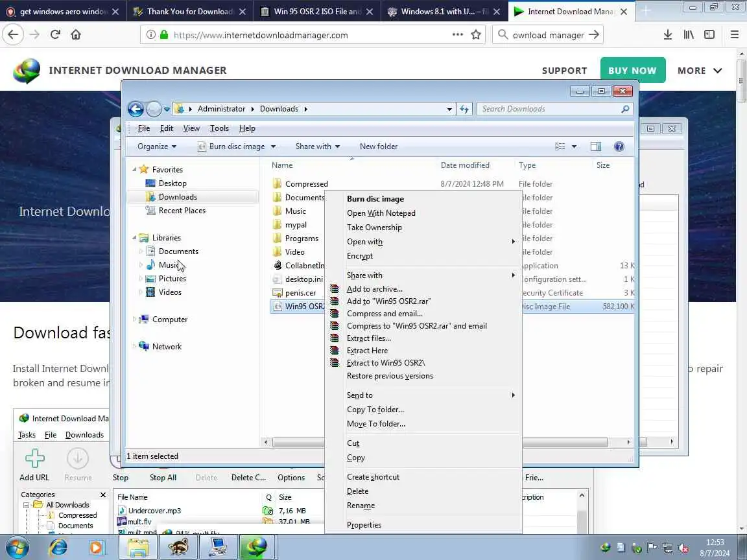Select Rename in context menu
747x560 pixels.
click(x=361, y=506)
